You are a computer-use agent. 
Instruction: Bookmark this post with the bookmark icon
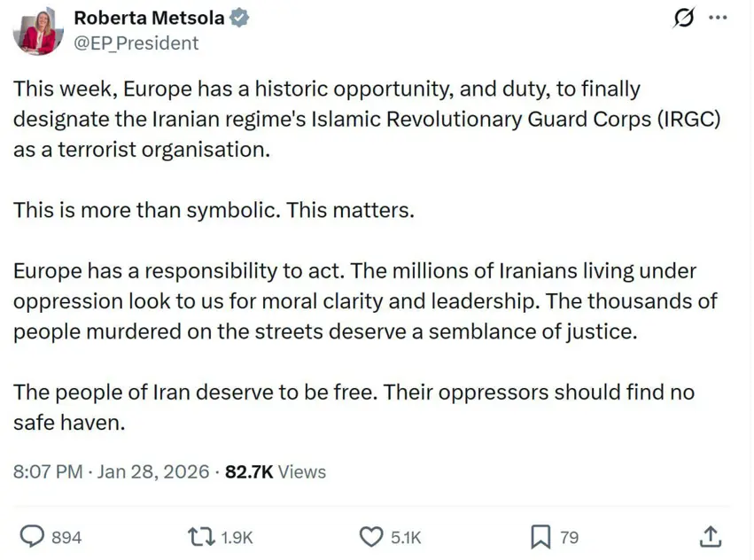point(540,536)
